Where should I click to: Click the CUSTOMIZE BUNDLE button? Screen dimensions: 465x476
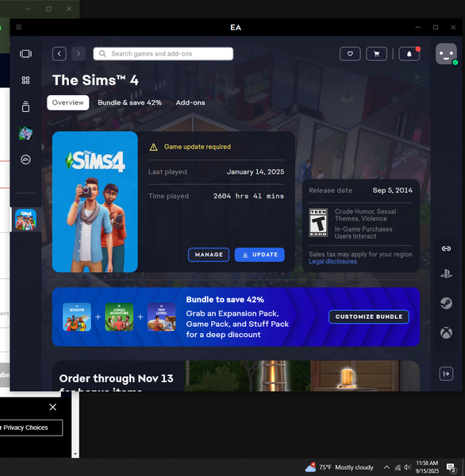pyautogui.click(x=369, y=317)
